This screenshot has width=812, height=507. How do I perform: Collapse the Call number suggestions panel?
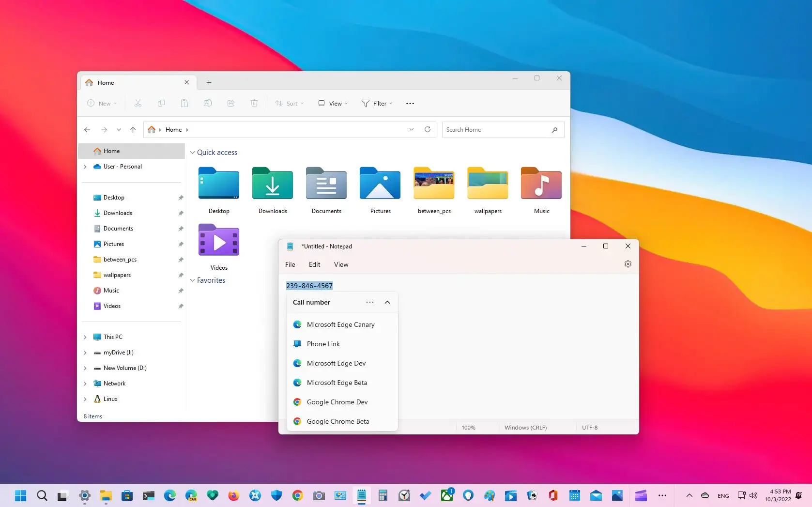tap(387, 302)
